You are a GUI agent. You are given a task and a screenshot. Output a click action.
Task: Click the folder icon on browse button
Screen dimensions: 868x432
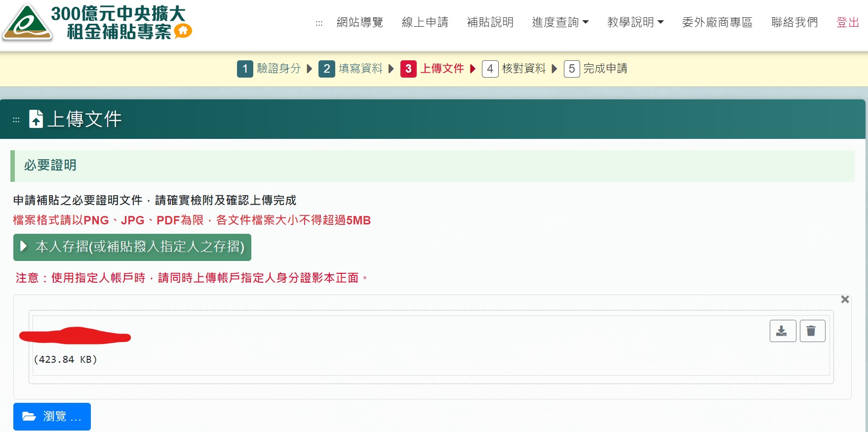pyautogui.click(x=29, y=416)
